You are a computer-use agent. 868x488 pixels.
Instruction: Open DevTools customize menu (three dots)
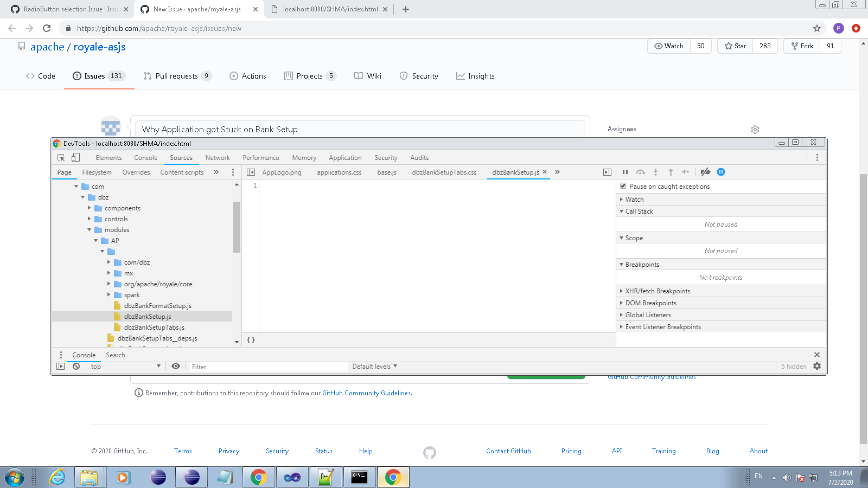click(817, 158)
